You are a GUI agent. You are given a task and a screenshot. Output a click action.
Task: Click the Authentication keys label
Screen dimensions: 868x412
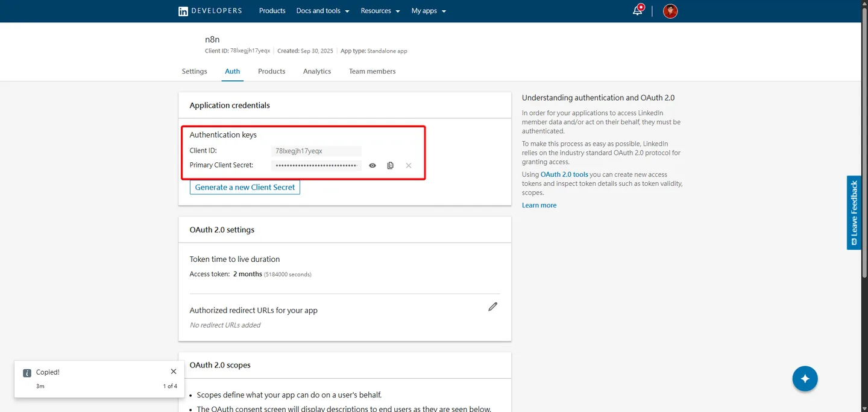pyautogui.click(x=223, y=135)
